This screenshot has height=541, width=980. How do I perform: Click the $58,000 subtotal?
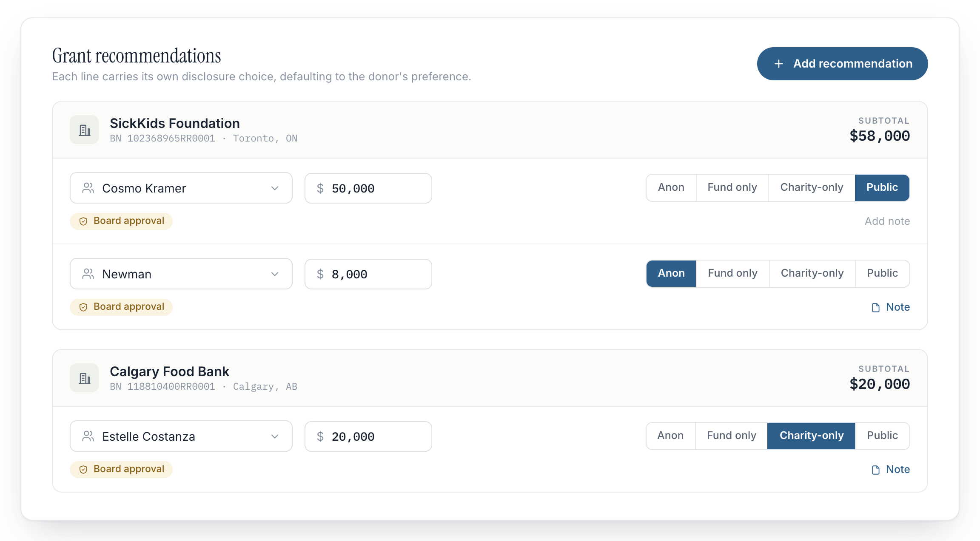click(880, 136)
